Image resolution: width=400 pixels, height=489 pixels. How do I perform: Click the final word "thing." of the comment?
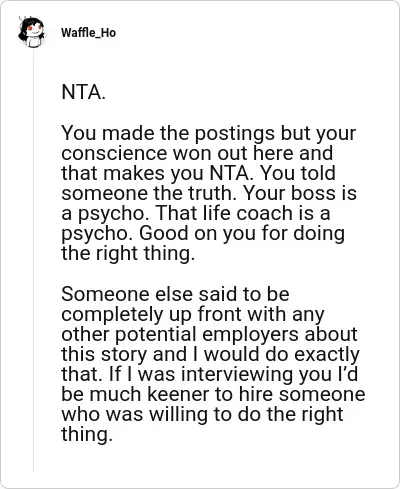[87, 435]
